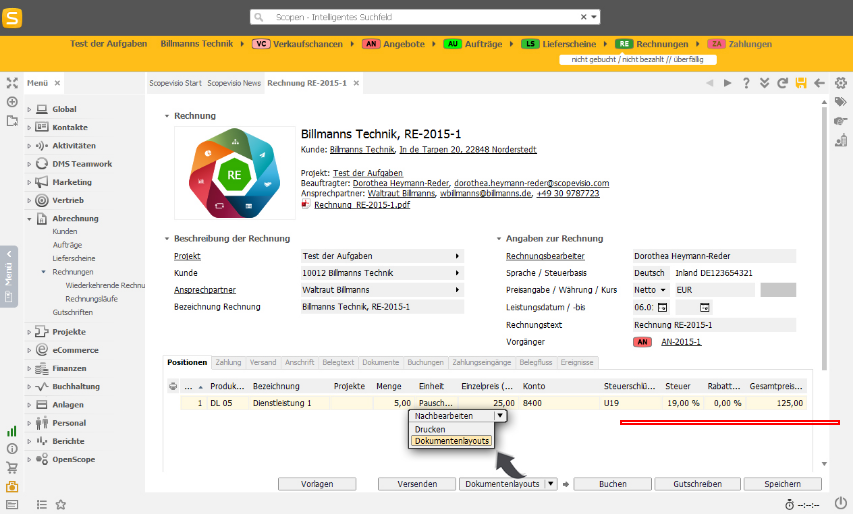The image size is (853, 514).
Task: Open the search field dropdown arrow
Action: (594, 17)
